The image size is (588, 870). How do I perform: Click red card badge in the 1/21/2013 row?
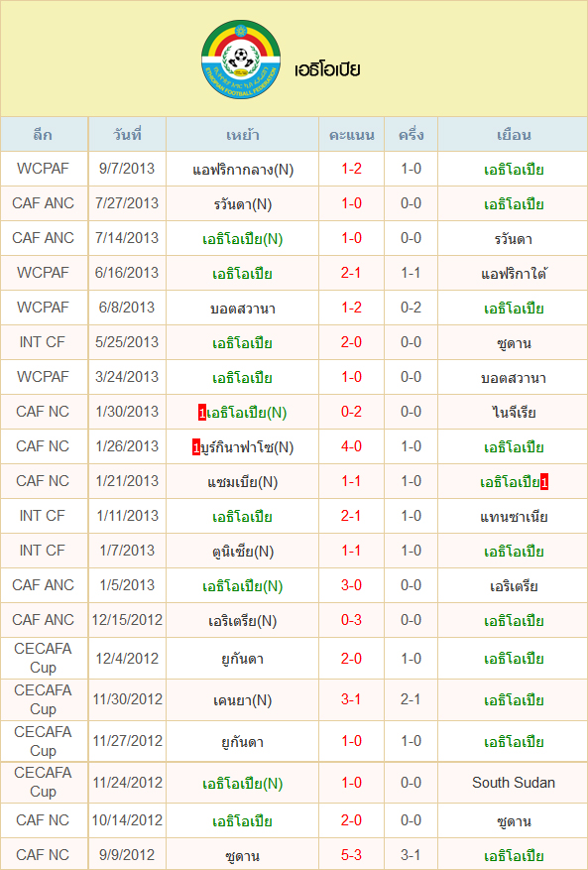click(544, 483)
